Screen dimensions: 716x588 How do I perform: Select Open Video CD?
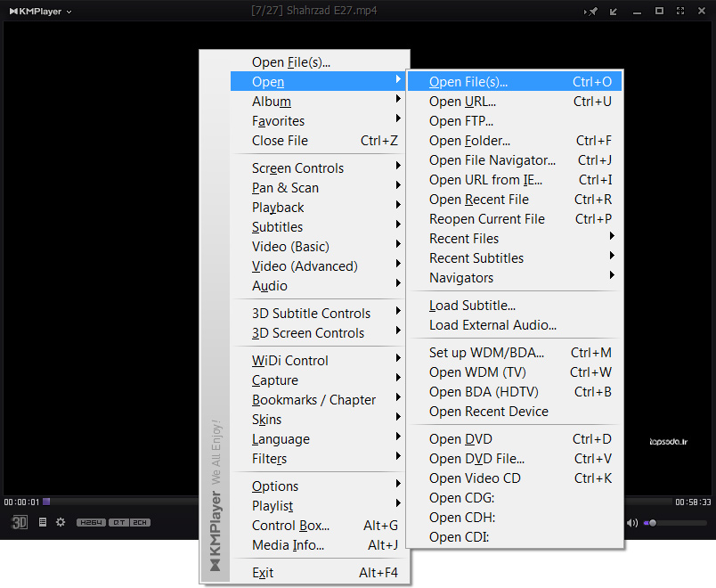pos(515,478)
